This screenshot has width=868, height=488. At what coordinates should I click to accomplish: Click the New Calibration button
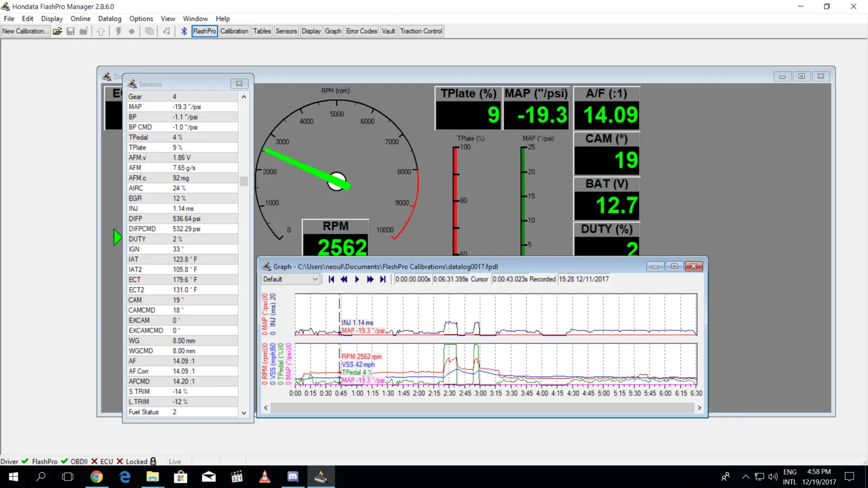point(25,31)
